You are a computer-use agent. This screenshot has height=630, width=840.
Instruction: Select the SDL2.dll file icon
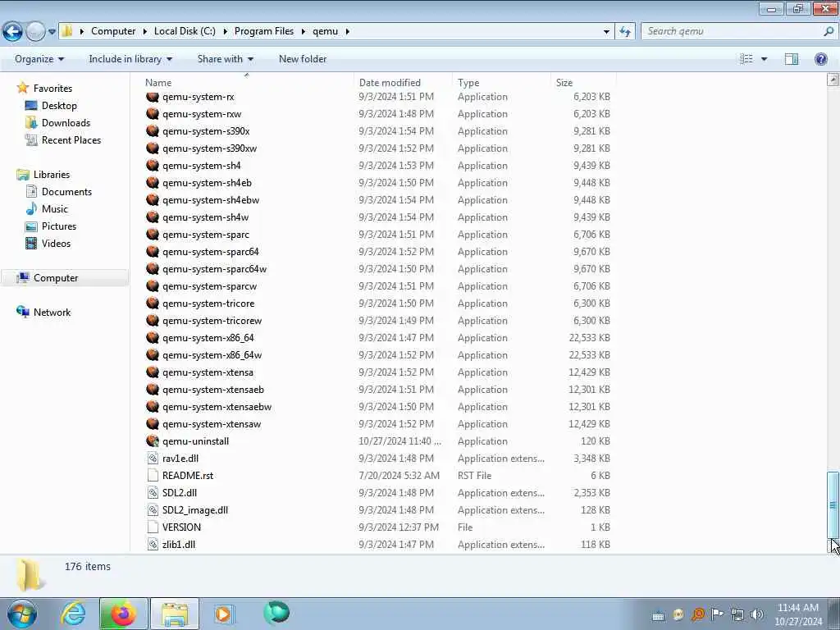[x=153, y=492]
